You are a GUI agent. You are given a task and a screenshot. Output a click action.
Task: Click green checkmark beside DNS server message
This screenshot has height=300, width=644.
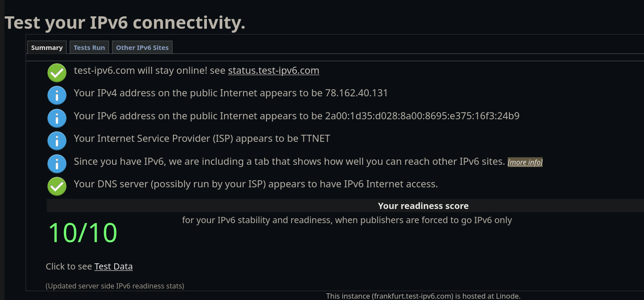[57, 186]
